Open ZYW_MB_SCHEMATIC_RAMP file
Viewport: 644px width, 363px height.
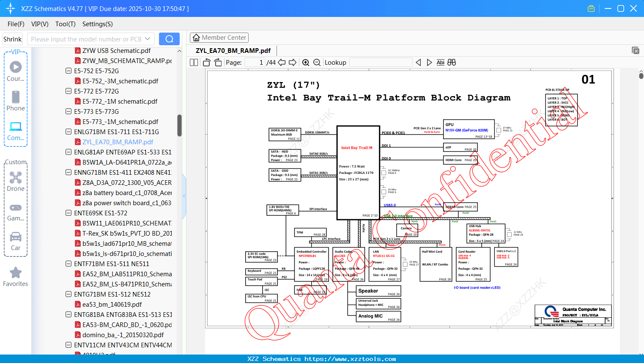(x=127, y=61)
